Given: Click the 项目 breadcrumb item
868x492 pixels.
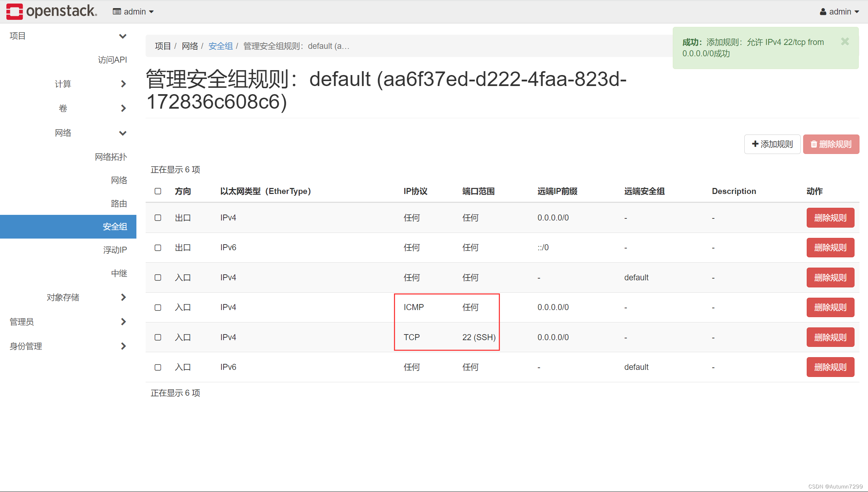Looking at the screenshot, I should click(163, 46).
